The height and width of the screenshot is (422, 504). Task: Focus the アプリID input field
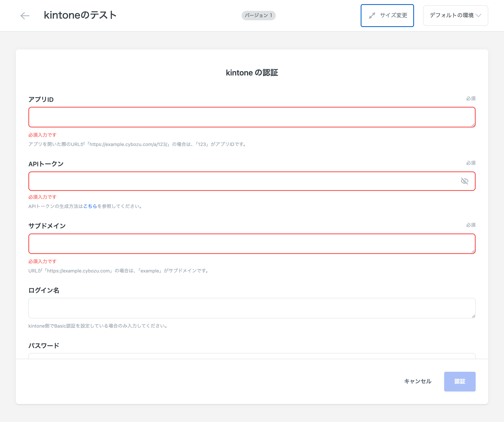(252, 117)
